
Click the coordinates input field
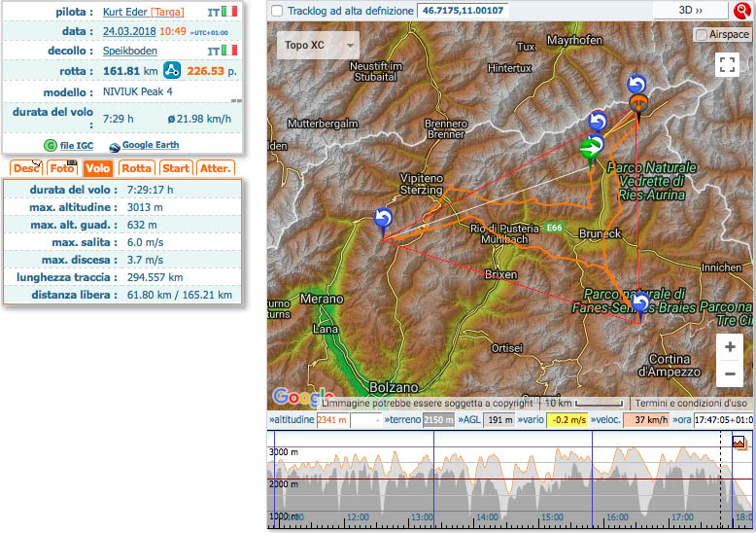tap(461, 11)
